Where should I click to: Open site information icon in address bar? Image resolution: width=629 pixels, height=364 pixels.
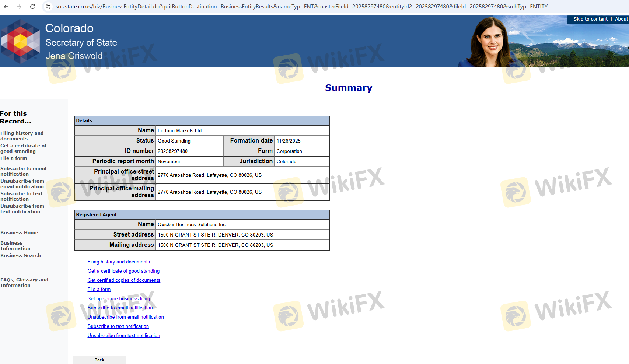[48, 7]
